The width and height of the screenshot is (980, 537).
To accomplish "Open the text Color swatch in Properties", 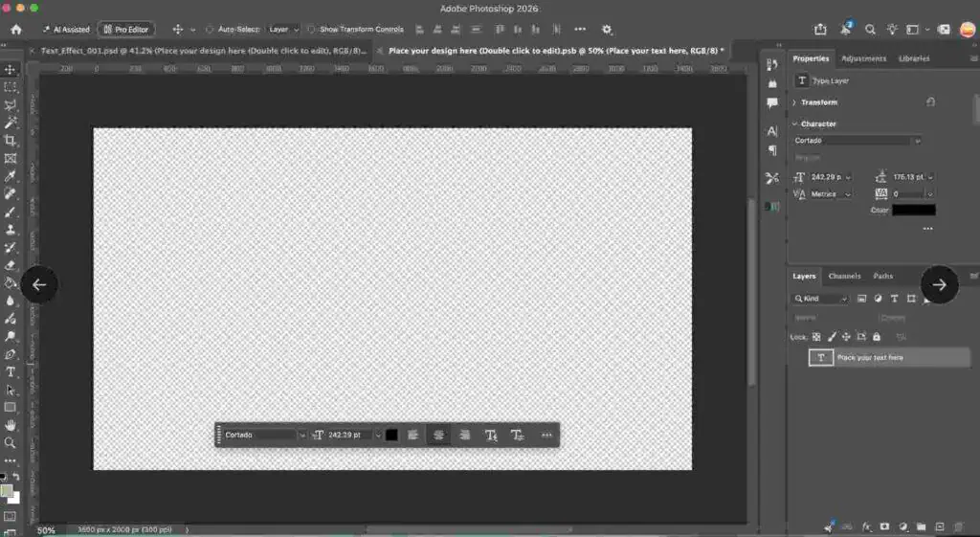I will pyautogui.click(x=914, y=210).
